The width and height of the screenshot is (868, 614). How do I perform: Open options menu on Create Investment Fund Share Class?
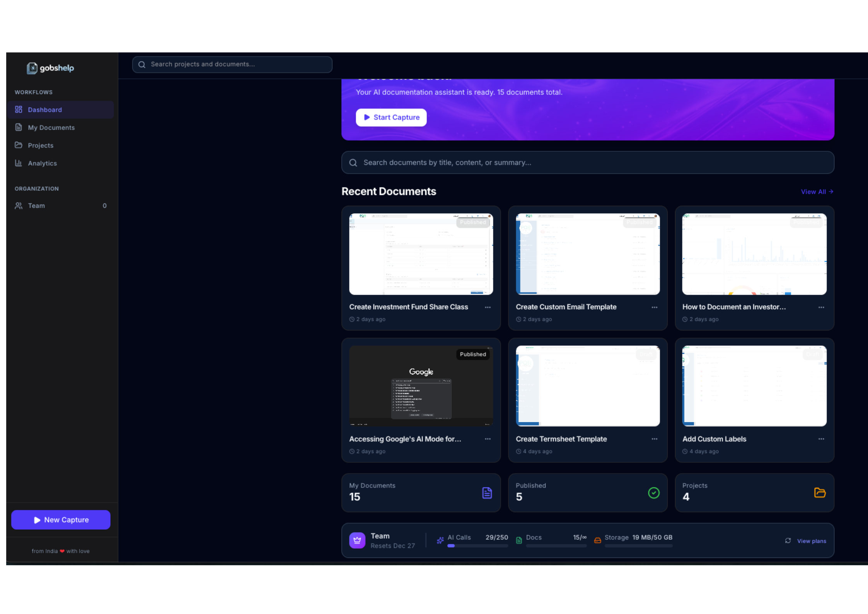coord(487,307)
